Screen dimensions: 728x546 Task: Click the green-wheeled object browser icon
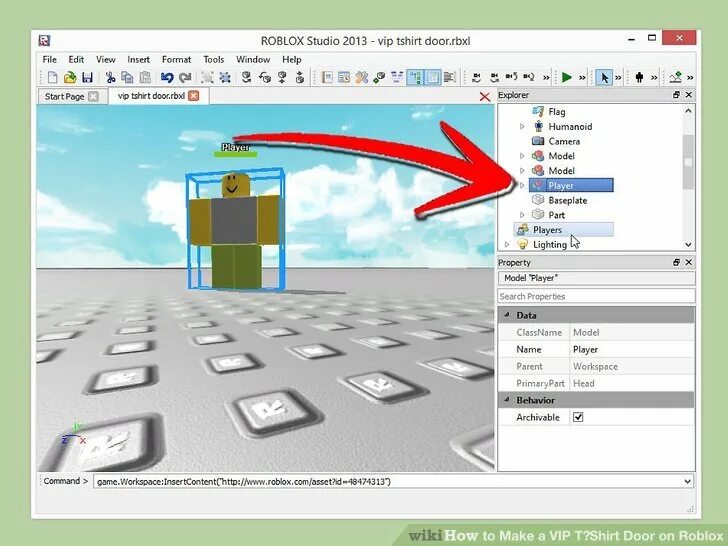(379, 77)
